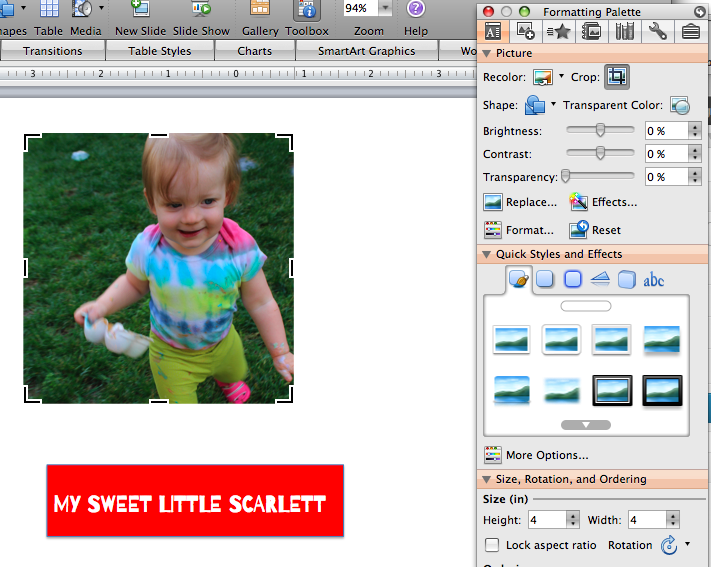This screenshot has width=711, height=567.
Task: Enable Lock aspect ratio checkbox
Action: (492, 545)
